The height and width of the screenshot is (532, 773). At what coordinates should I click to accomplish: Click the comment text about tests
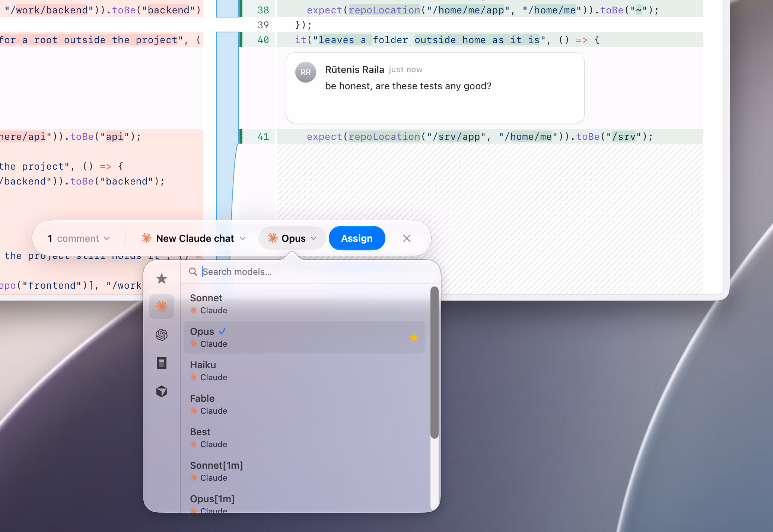click(408, 86)
